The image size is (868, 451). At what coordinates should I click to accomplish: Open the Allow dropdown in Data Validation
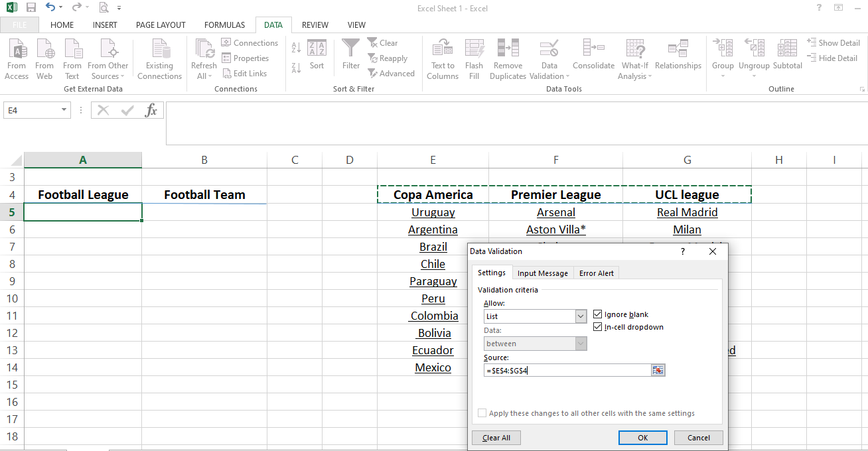point(581,316)
